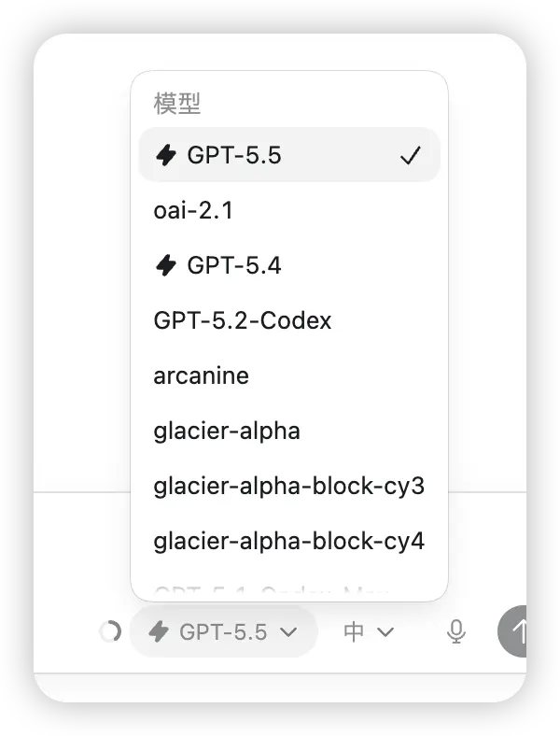Screen dimensions: 560x736
Task: Select glacier-alpha-block-cy4 model option
Action: 289,541
